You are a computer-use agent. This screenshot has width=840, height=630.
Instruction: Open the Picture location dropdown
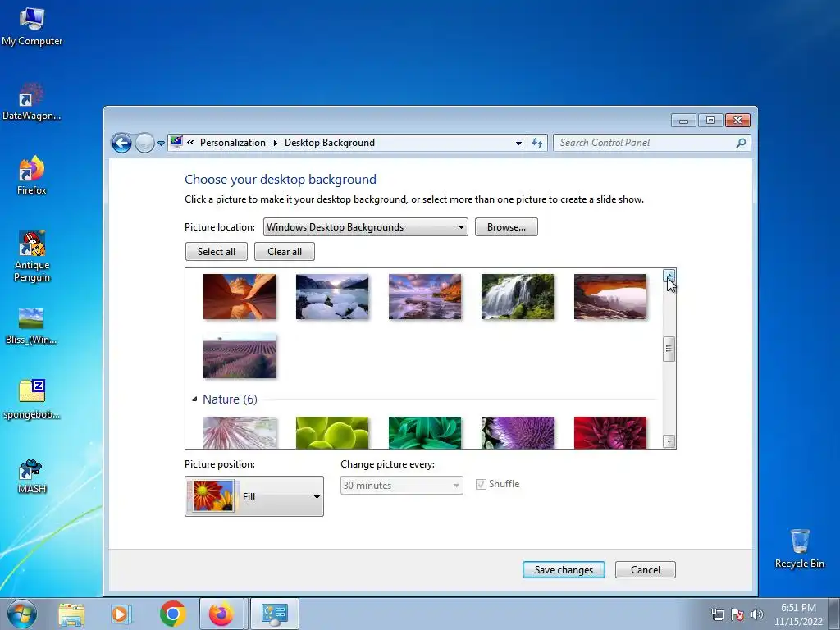coord(365,227)
